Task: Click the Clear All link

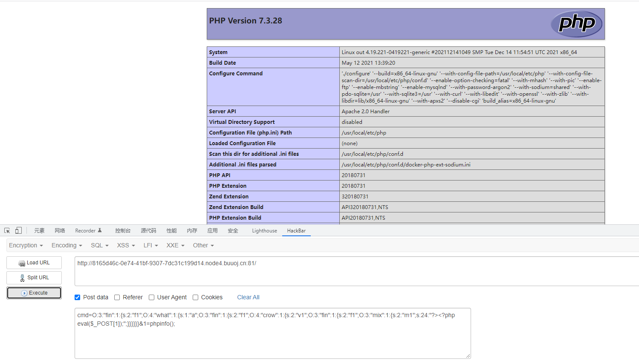Action: point(248,297)
